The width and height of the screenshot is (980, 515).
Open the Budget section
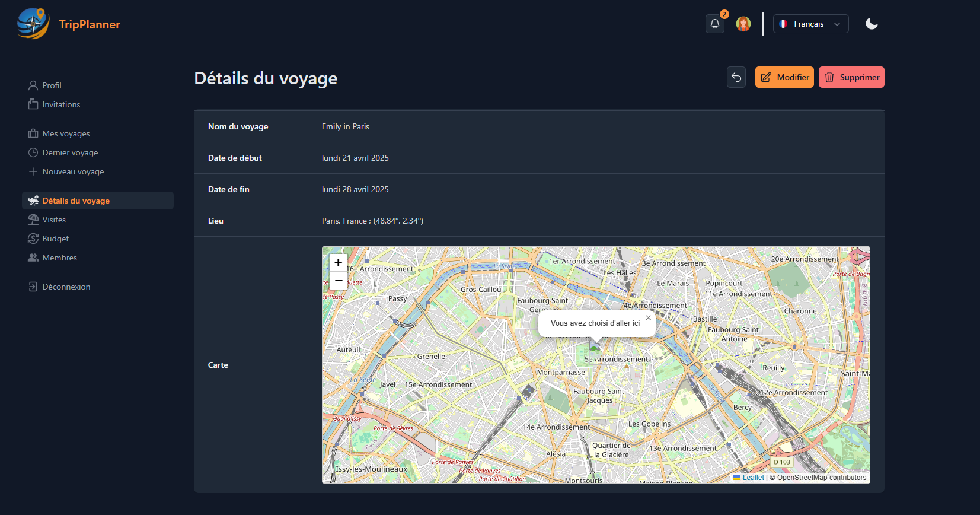pos(55,239)
